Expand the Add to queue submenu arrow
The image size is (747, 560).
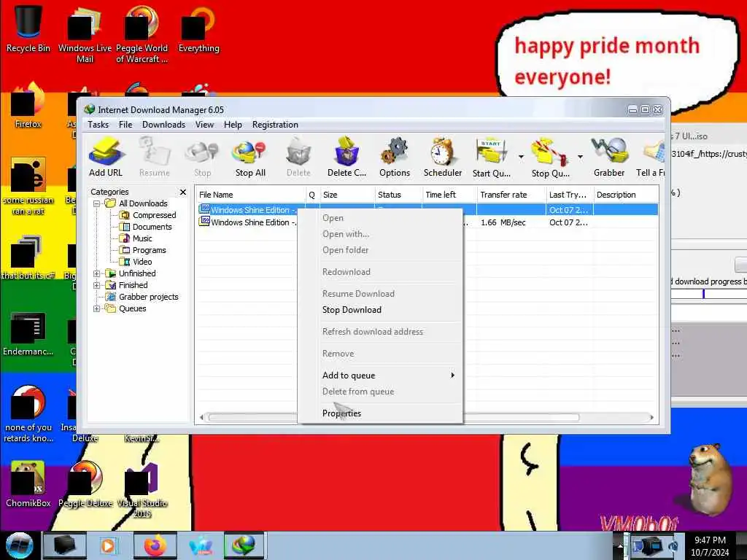point(452,376)
